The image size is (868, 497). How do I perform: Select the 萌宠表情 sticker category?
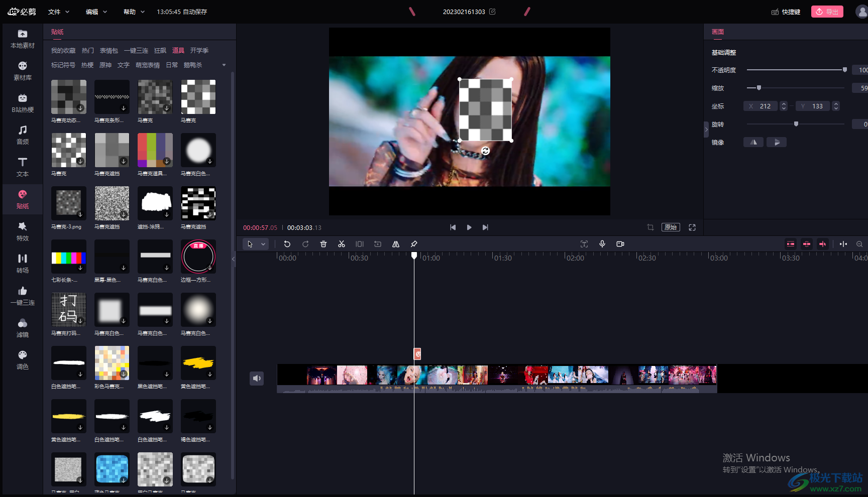[x=148, y=65]
